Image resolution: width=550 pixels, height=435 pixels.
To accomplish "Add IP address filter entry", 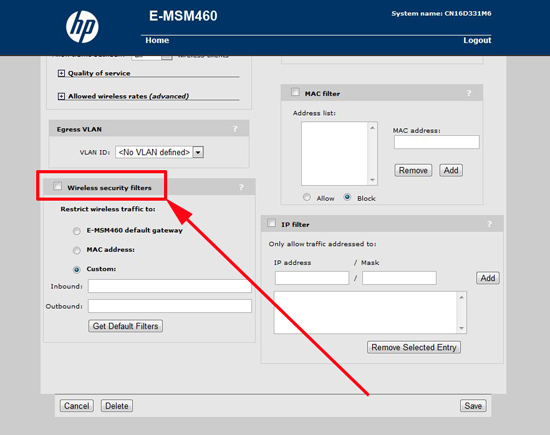I will [x=488, y=278].
